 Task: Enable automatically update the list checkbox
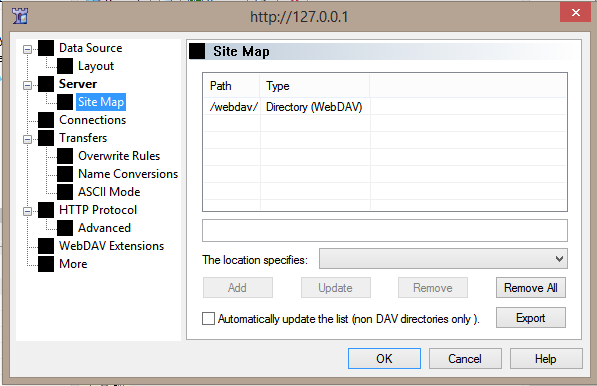click(x=208, y=319)
